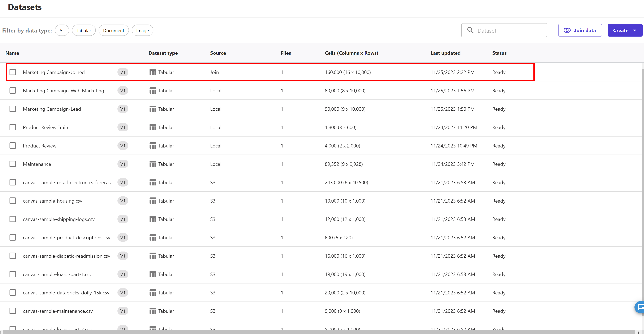
Task: Check the Marketing Campaign-Joined checkbox
Action: (x=13, y=72)
